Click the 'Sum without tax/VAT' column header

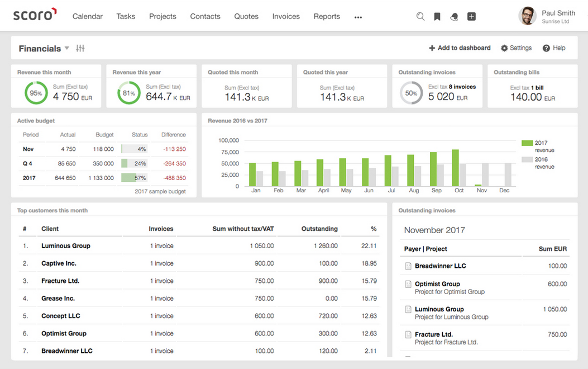[x=243, y=229]
